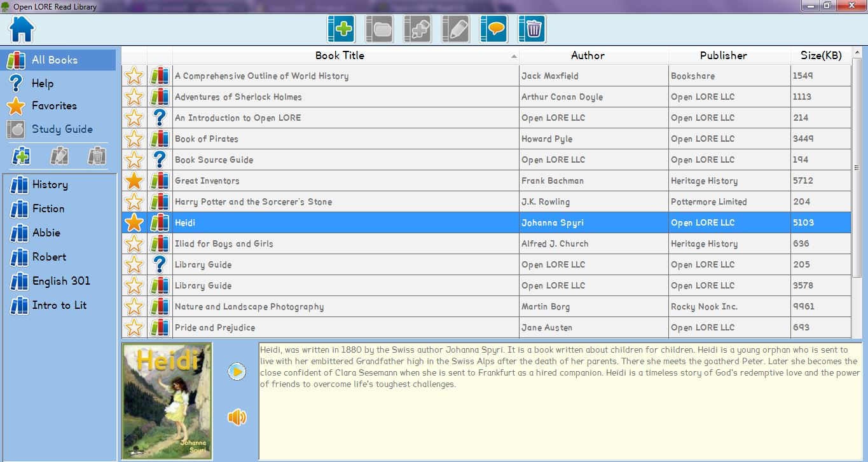Click the book icon for A Comprehensive Outline of World History

(x=160, y=76)
